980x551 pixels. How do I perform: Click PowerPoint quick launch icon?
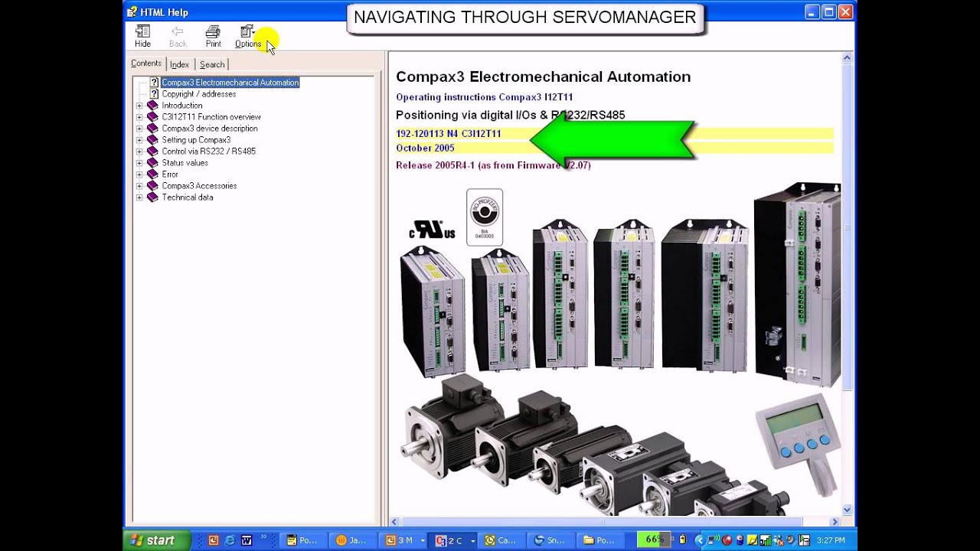tap(213, 540)
